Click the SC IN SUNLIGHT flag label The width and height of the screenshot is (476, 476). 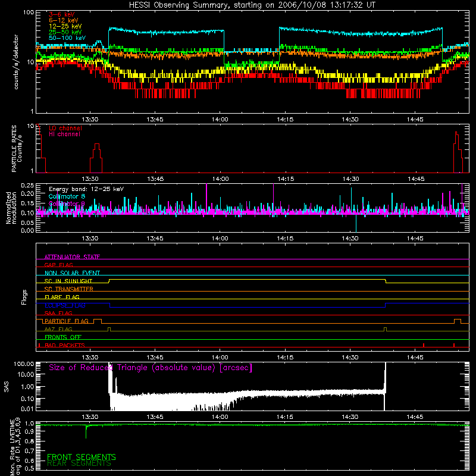(68, 281)
